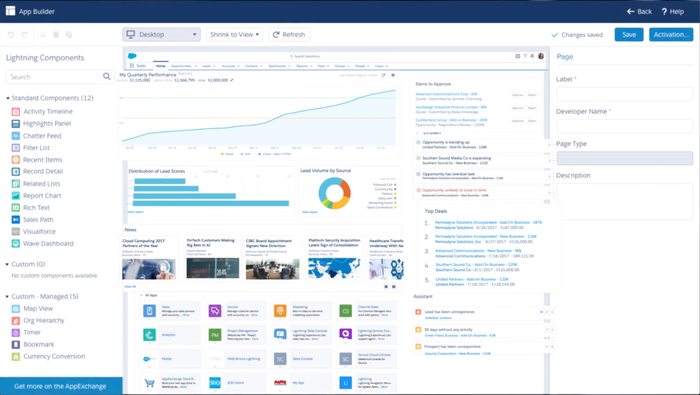Go Back using header link

pyautogui.click(x=639, y=12)
